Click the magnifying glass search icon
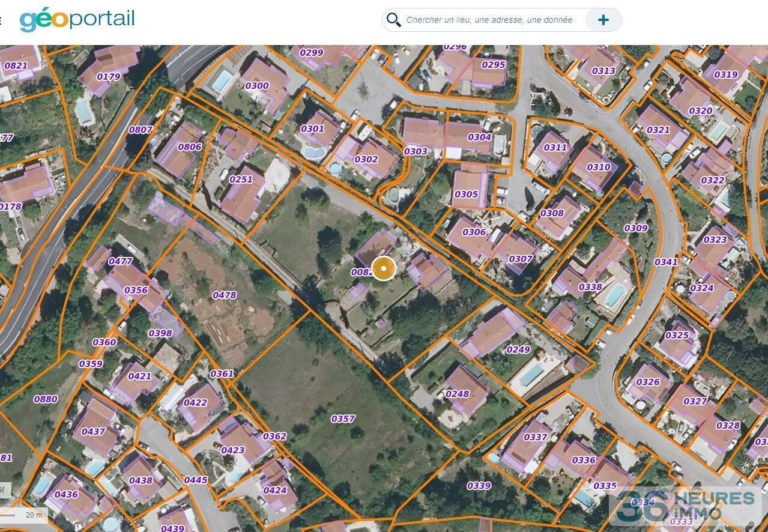Screen dimensions: 768x532 (x=394, y=19)
